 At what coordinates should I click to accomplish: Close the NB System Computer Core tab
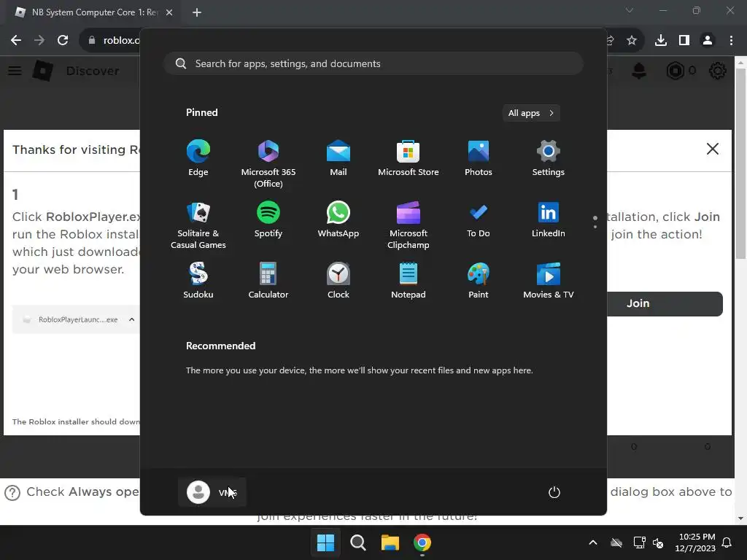pos(169,12)
